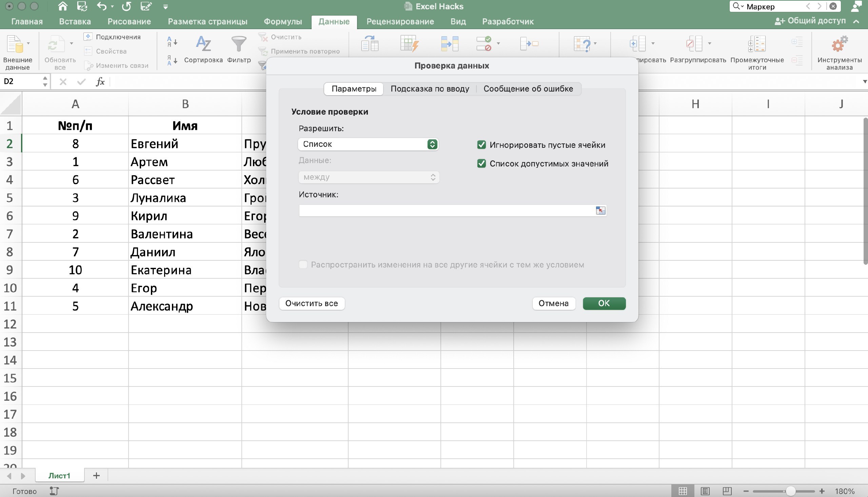Click Инструменты анализа gear icon

[x=839, y=44]
